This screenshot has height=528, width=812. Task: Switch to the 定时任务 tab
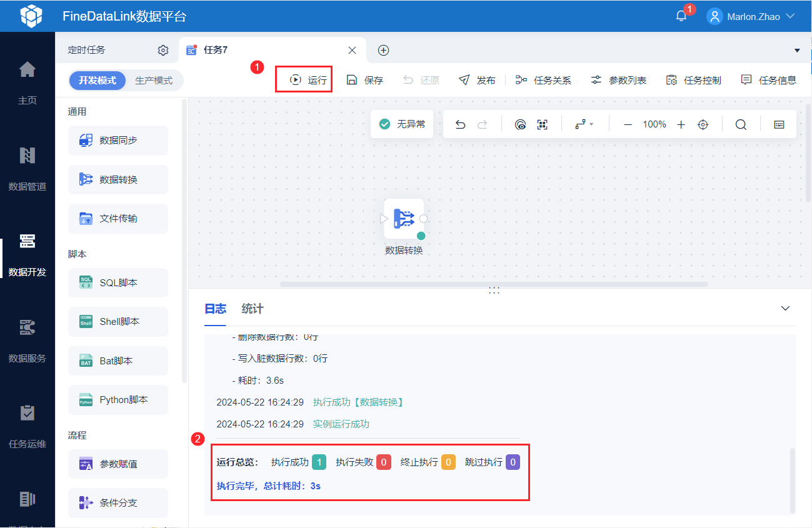86,50
